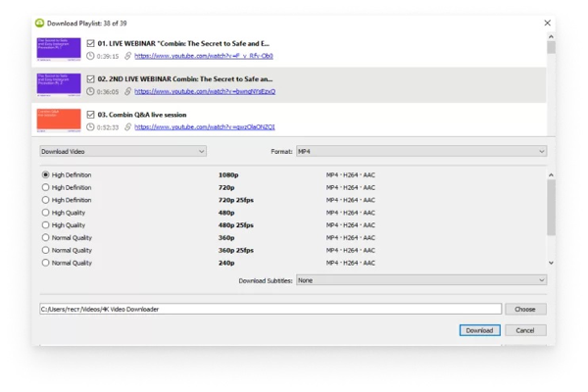Click the '720p 25fps' resolution value
The width and height of the screenshot is (588, 392).
pyautogui.click(x=236, y=200)
